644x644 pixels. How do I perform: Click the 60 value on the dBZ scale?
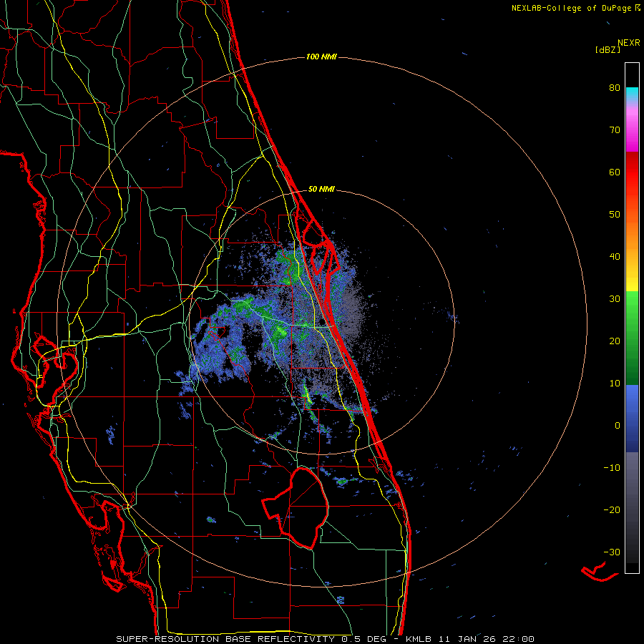click(x=615, y=172)
